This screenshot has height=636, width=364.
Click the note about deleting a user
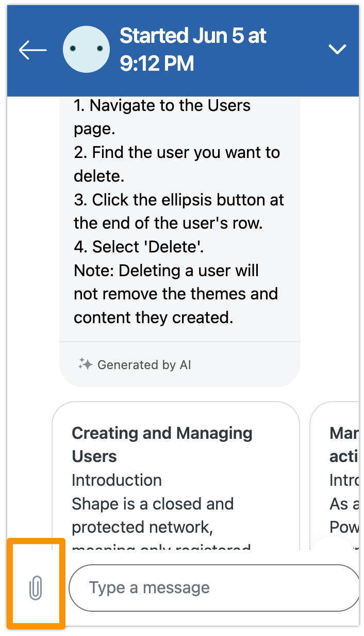(x=175, y=294)
